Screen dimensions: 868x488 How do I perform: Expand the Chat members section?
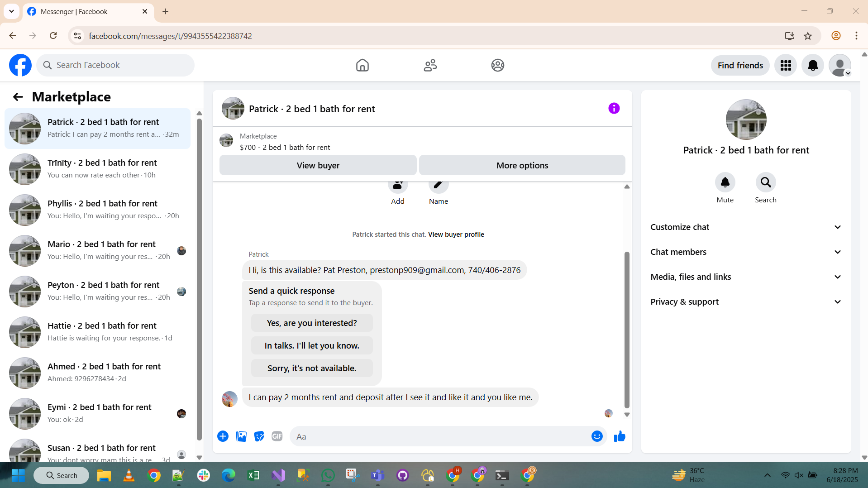pyautogui.click(x=746, y=252)
